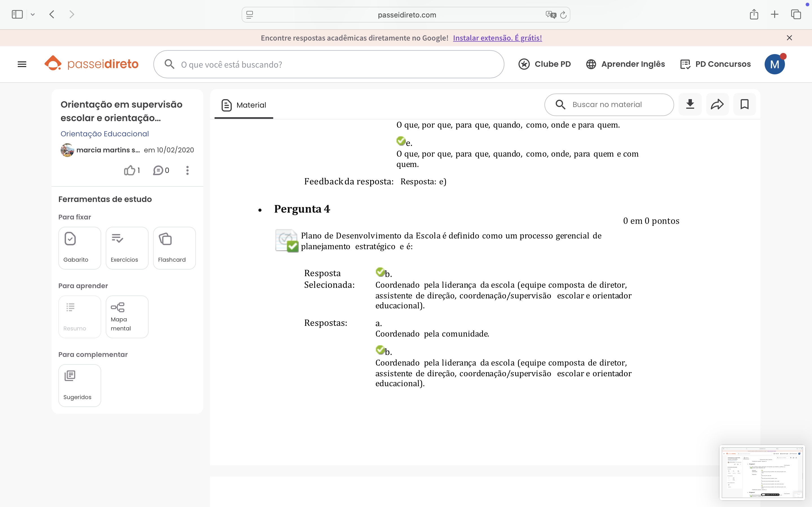Image resolution: width=812 pixels, height=507 pixels.
Task: Like the material with thumbs-up
Action: pos(129,170)
